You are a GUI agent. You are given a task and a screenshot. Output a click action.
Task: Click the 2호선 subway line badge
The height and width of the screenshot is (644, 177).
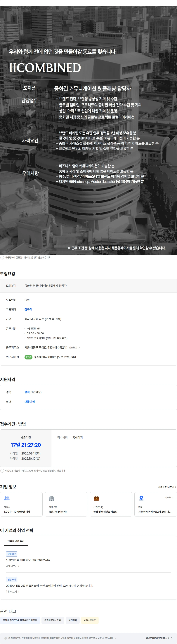coord(28,357)
